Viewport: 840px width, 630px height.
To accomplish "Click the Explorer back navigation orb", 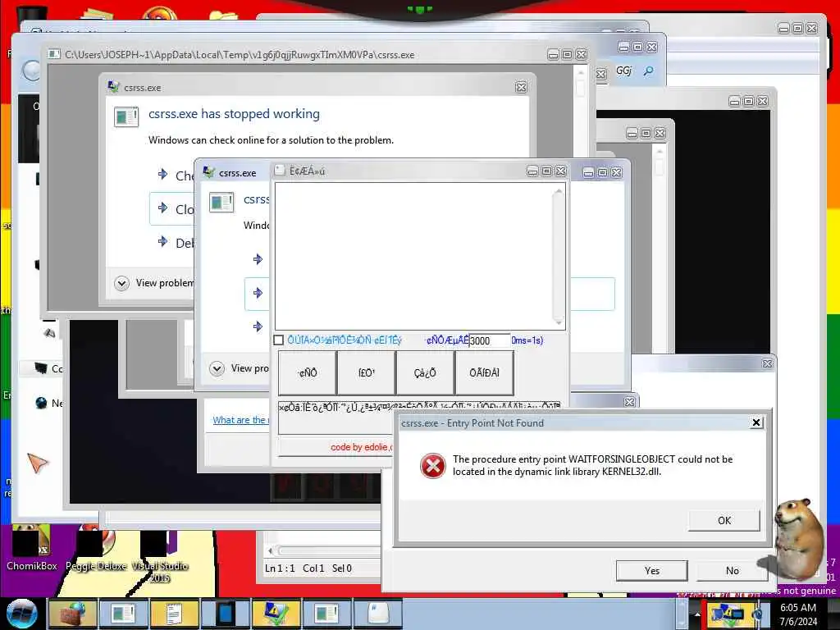I will (x=31, y=71).
